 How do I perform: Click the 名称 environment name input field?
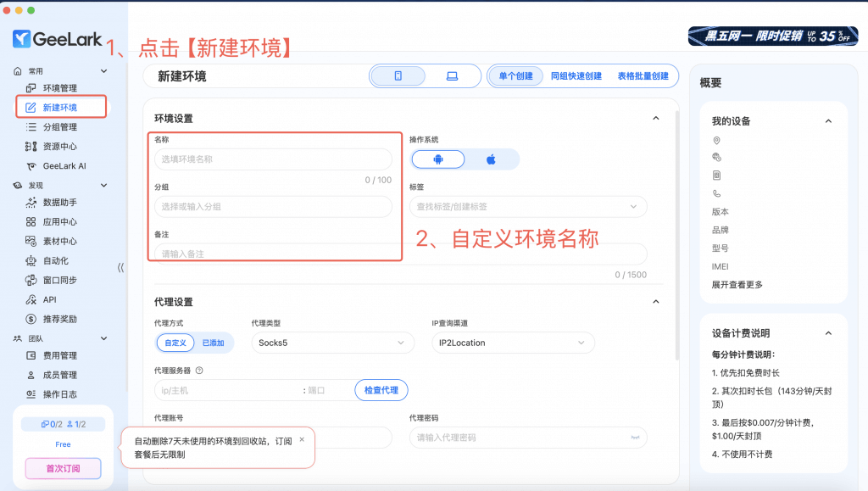point(273,159)
